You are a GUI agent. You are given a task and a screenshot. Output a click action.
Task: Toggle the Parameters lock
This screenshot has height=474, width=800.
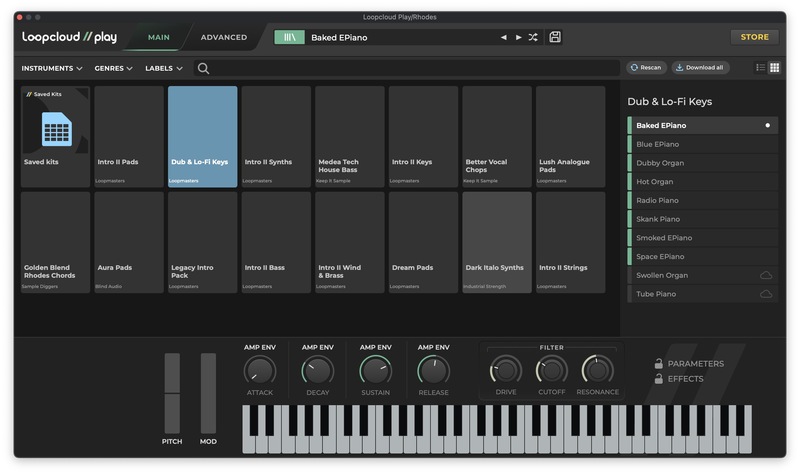(659, 364)
